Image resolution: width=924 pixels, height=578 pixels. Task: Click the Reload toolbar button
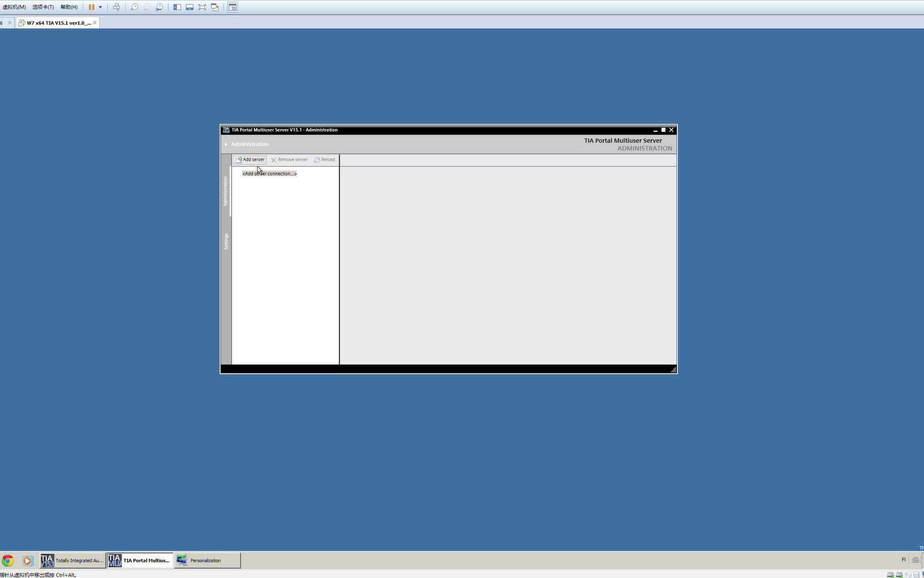325,160
